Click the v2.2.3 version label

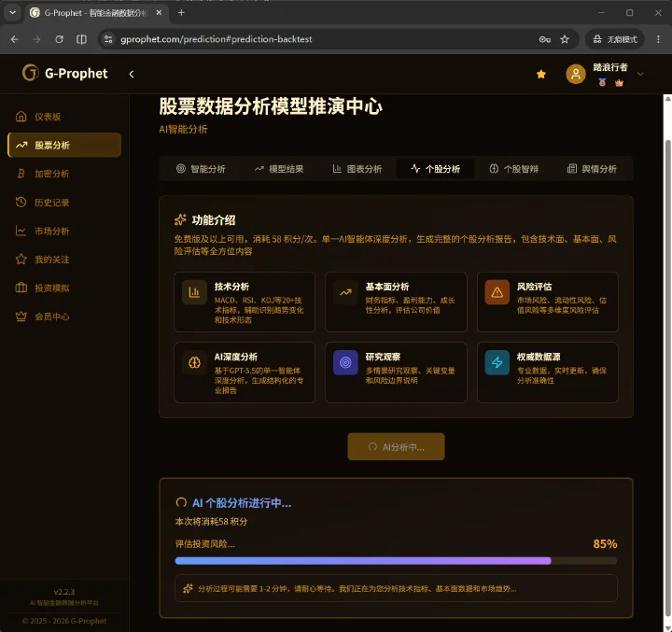[64, 592]
